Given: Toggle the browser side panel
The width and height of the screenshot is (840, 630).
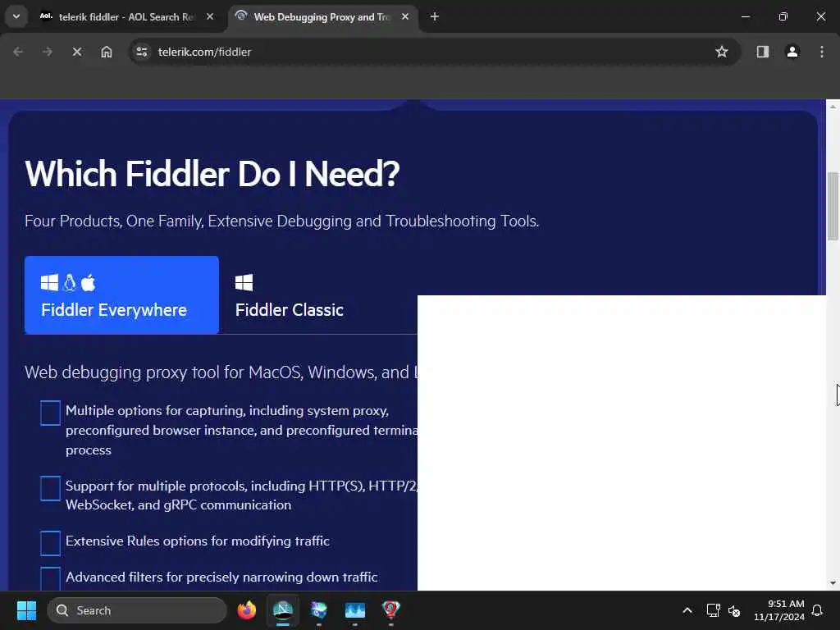Looking at the screenshot, I should point(763,52).
